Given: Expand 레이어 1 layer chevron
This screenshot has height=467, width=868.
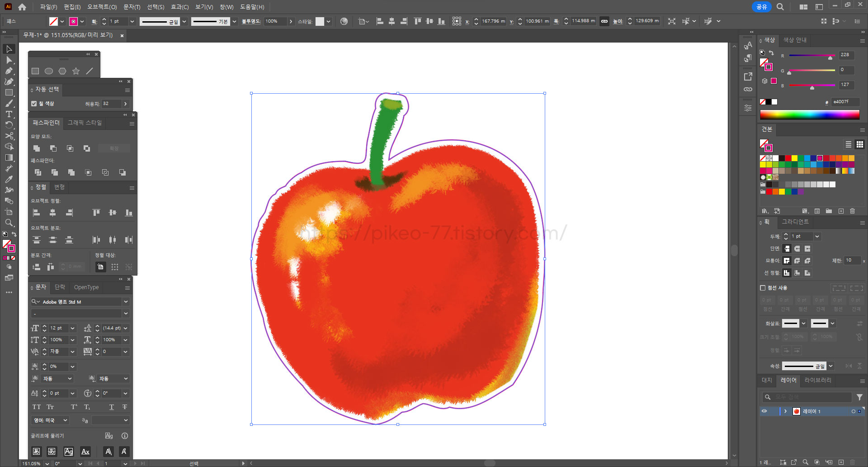Looking at the screenshot, I should click(786, 411).
